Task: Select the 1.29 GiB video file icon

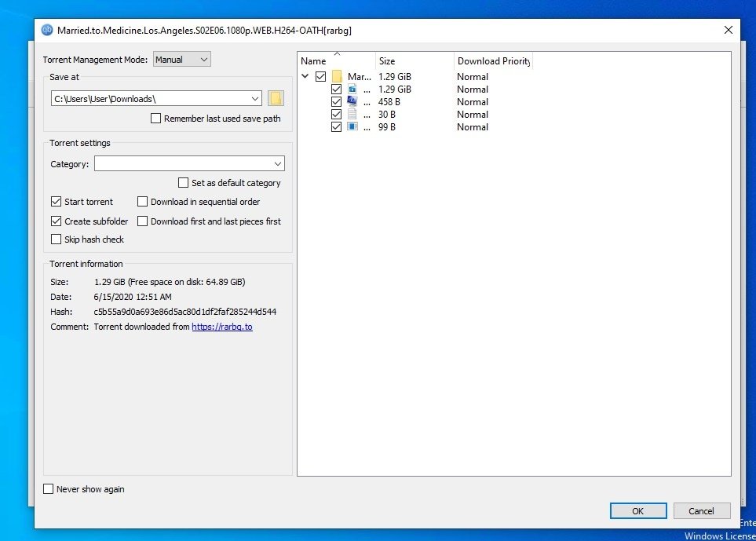Action: [352, 90]
